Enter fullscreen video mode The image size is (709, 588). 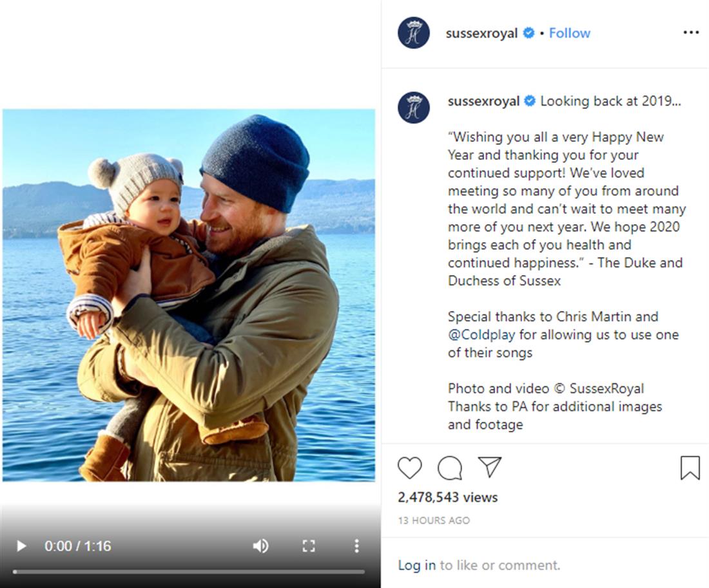(x=309, y=546)
